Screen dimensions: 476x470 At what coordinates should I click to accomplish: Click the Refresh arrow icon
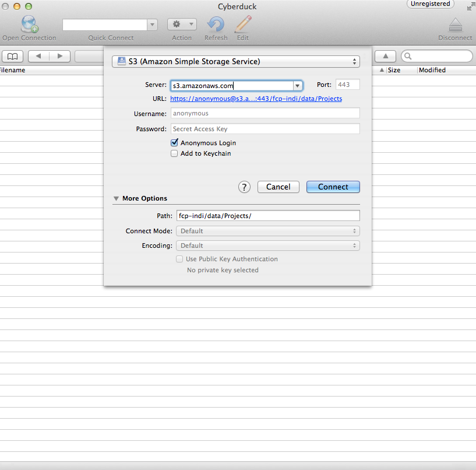216,24
